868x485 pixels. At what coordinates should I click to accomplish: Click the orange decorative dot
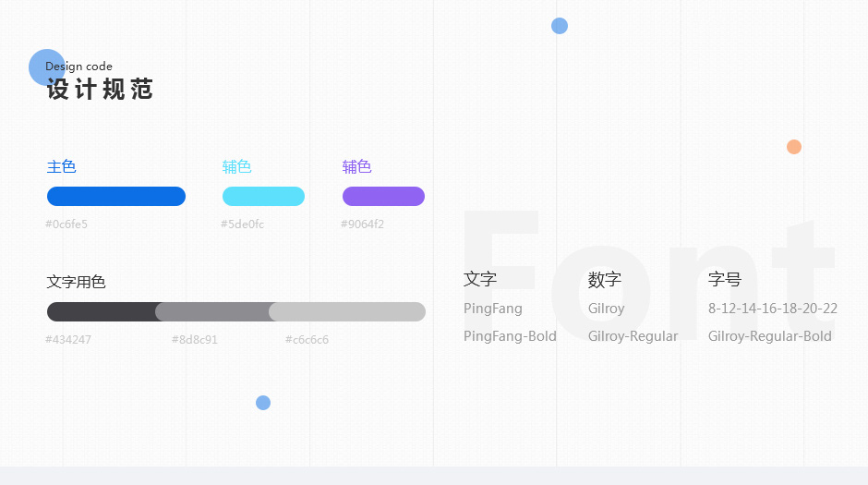794,147
